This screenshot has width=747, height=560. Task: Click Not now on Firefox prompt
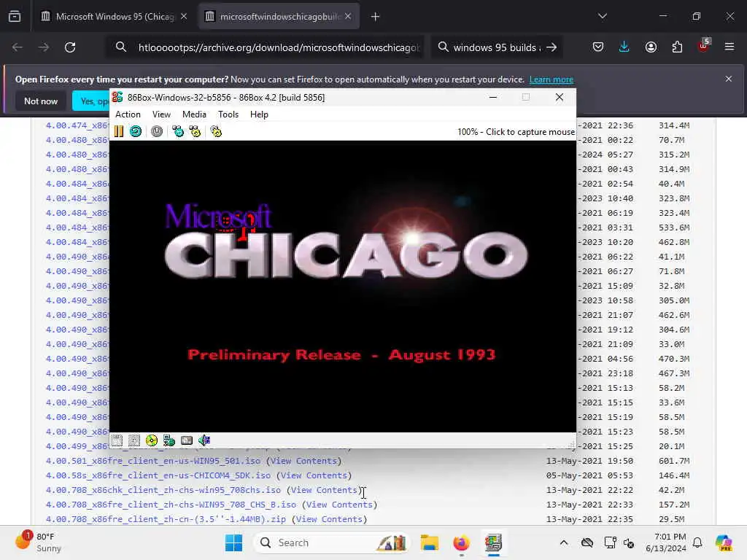(41, 101)
